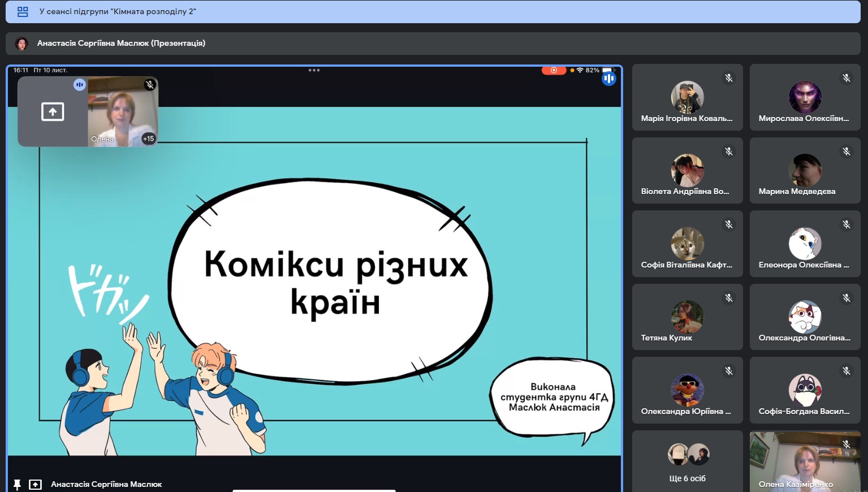Image resolution: width=868 pixels, height=492 pixels.
Task: Click the muted mic icon on Марія Ігорівна tile
Action: 729,78
